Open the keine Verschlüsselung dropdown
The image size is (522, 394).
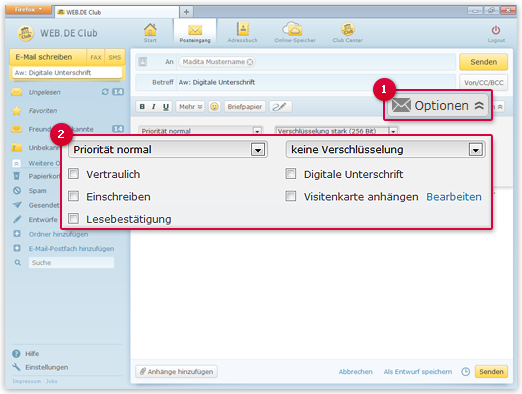pyautogui.click(x=385, y=149)
